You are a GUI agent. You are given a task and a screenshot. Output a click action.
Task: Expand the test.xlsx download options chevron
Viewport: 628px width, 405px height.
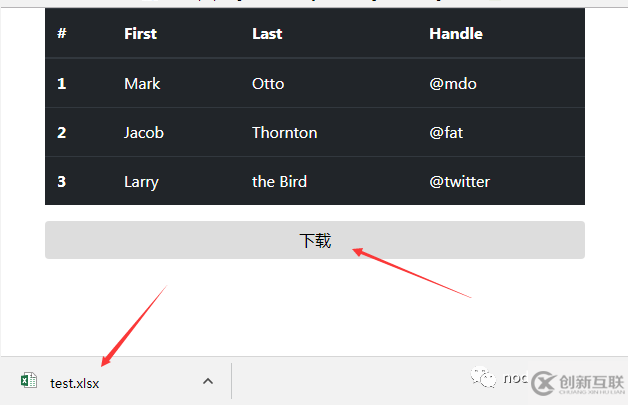point(208,381)
